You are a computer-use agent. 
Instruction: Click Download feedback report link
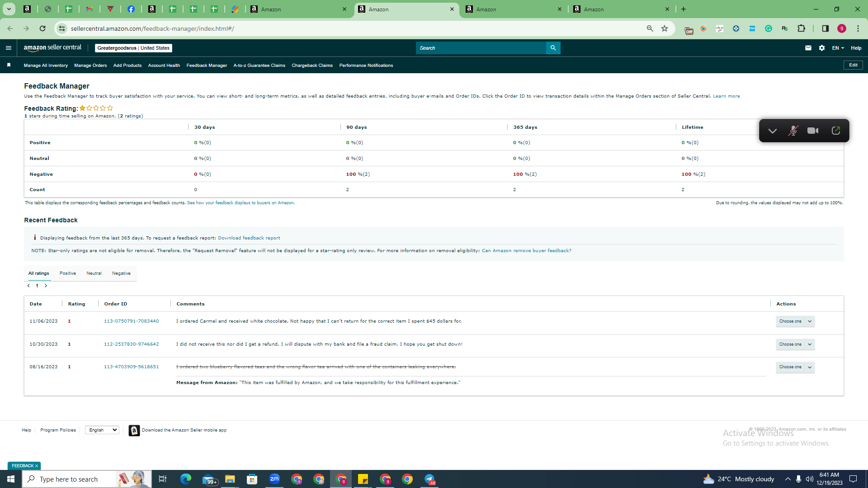coord(249,238)
